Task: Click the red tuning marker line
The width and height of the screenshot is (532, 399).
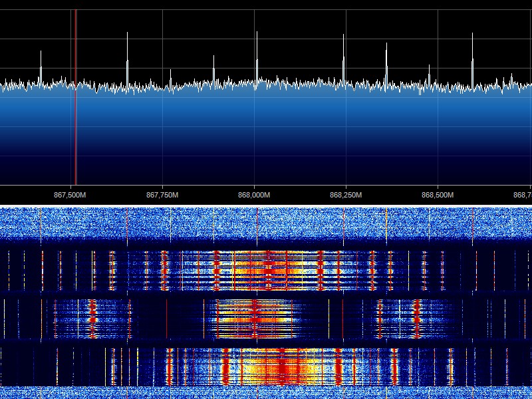Action: pos(76,100)
